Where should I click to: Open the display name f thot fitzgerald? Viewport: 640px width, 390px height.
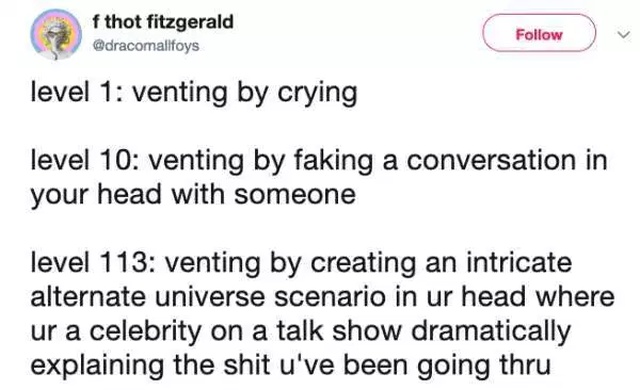(x=163, y=22)
